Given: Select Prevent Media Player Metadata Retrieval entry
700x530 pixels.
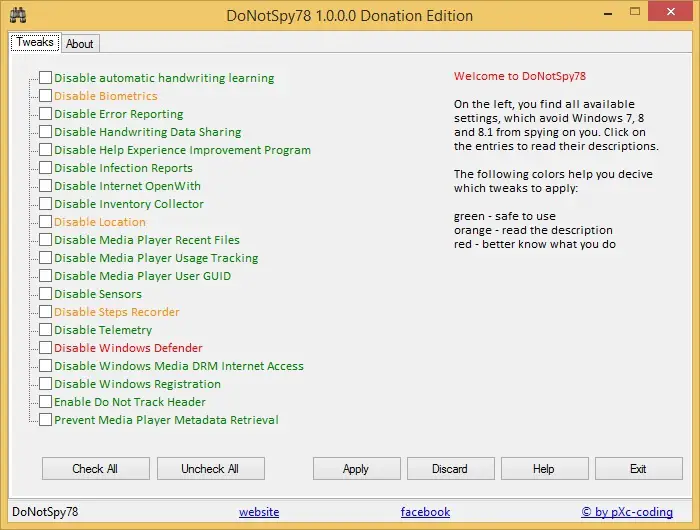Looking at the screenshot, I should click(x=166, y=420).
